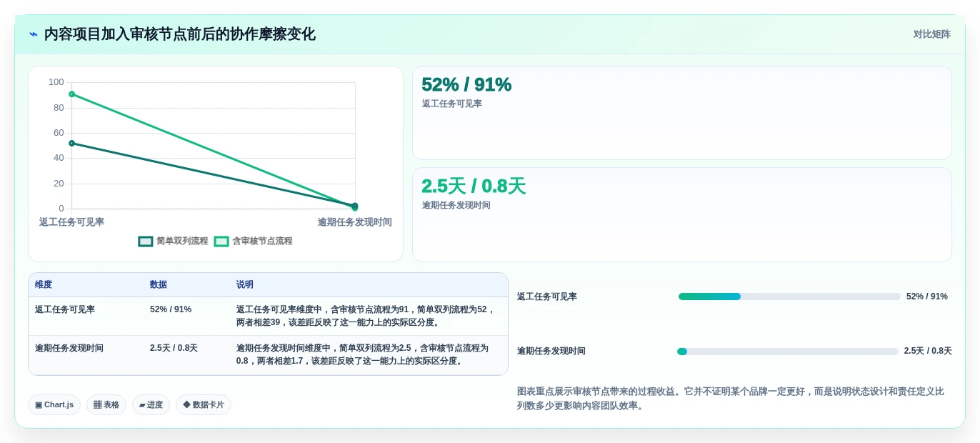The height and width of the screenshot is (443, 980).
Task: Click the chart title 内容项目加入审核节点前后的协作摩擦变化
Action: point(180,34)
